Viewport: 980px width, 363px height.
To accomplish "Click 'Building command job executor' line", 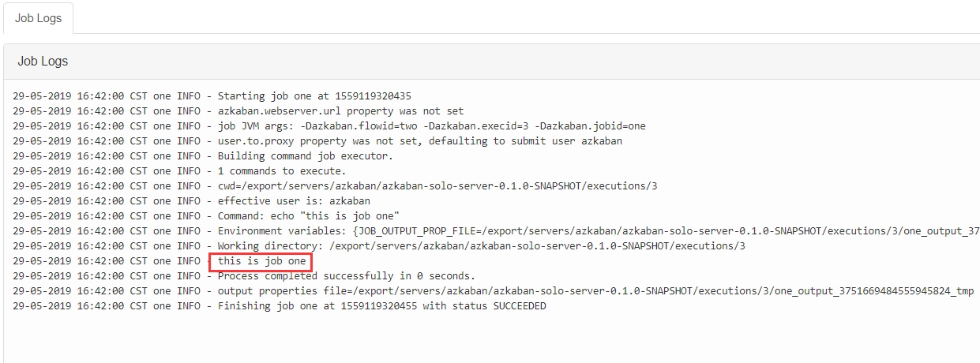I will (x=203, y=156).
